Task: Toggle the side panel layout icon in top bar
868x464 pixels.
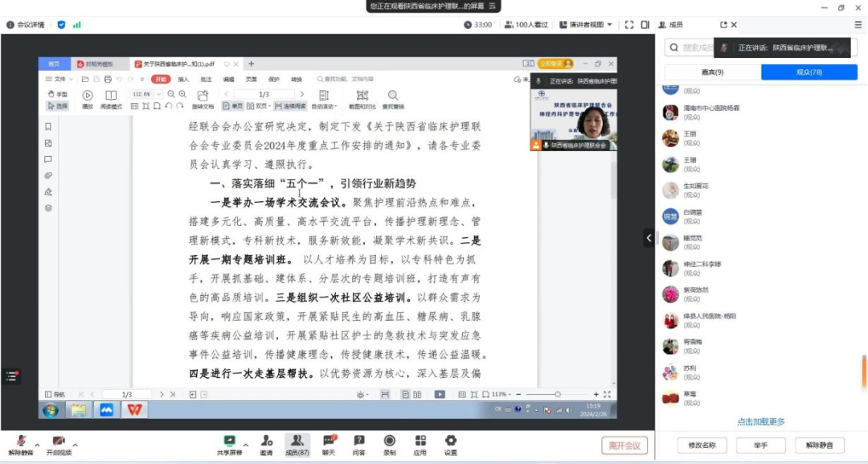Action: coord(645,25)
